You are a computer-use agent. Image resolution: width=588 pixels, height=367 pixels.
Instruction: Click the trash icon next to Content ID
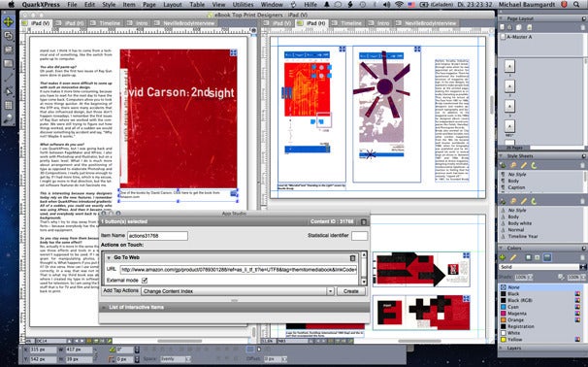(x=363, y=221)
